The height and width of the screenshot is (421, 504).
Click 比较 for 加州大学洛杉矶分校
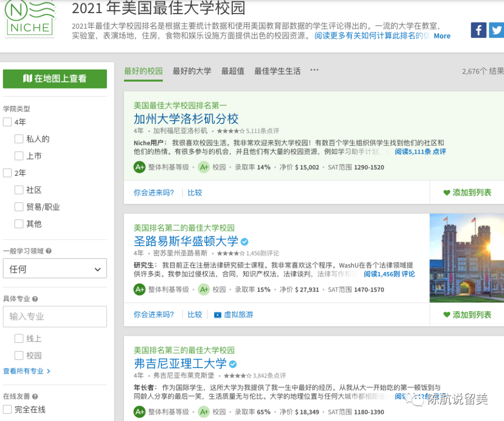(x=195, y=193)
